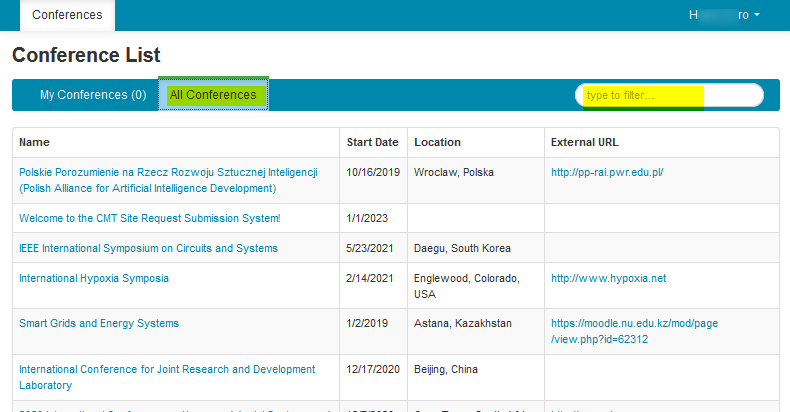
Task: Expand the user account dropdown menu
Action: (x=724, y=15)
